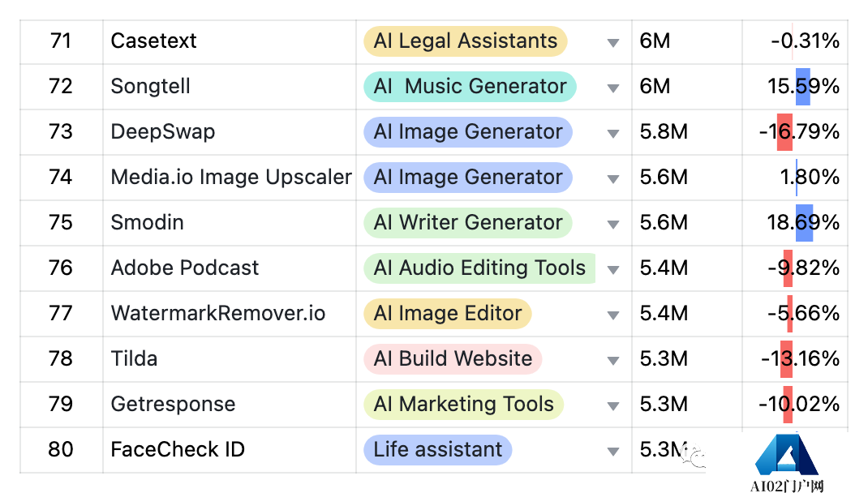Select the AI Legal Assistants tag
868x493 pixels.
pos(466,41)
